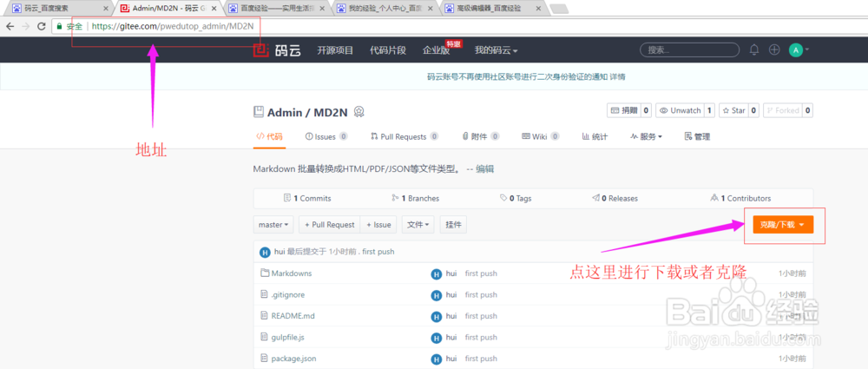The width and height of the screenshot is (868, 369).
Task: Click hui avatar in gulpfile.js row
Action: [x=437, y=337]
